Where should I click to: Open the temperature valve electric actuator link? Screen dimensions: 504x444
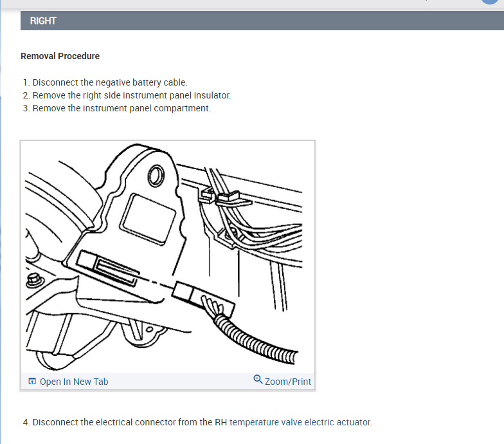(301, 422)
